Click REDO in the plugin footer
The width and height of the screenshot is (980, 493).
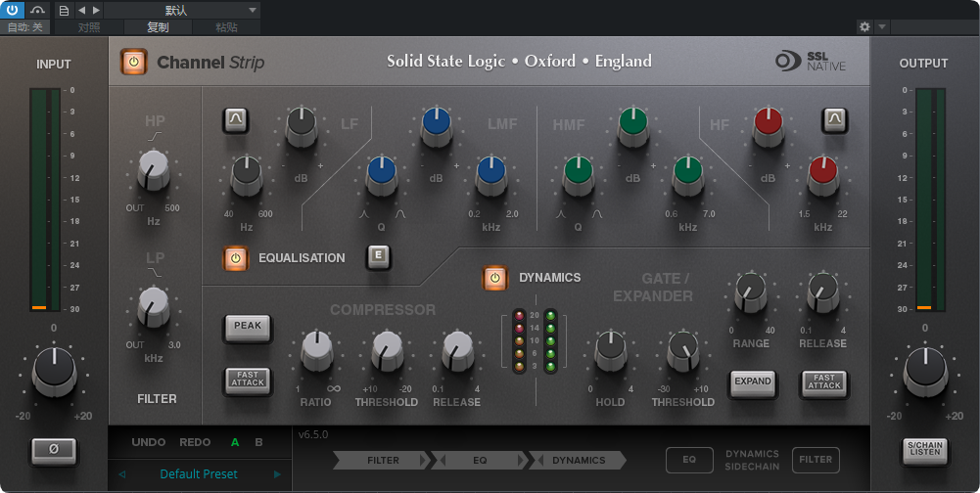coord(195,442)
